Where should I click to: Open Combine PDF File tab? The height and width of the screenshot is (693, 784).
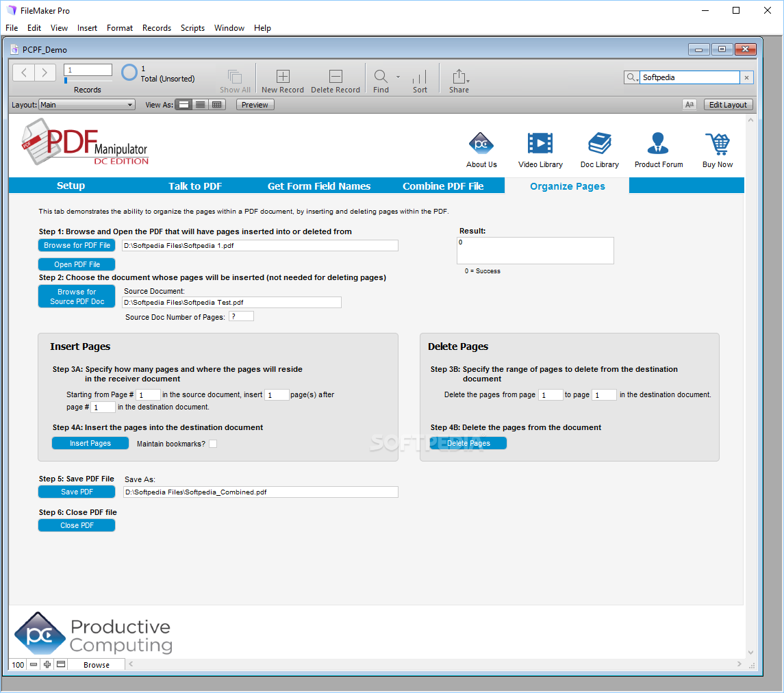click(x=443, y=186)
